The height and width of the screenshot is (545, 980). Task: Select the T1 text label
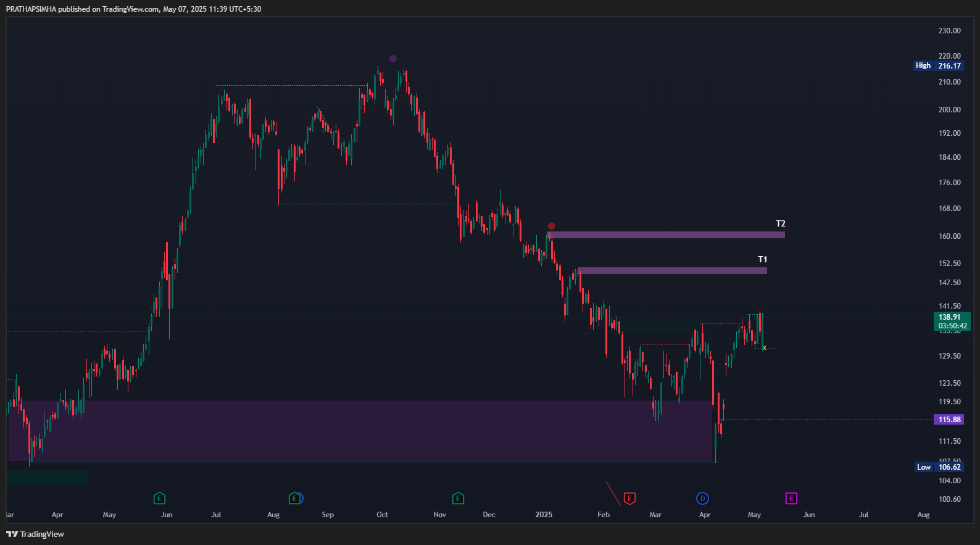[763, 259]
